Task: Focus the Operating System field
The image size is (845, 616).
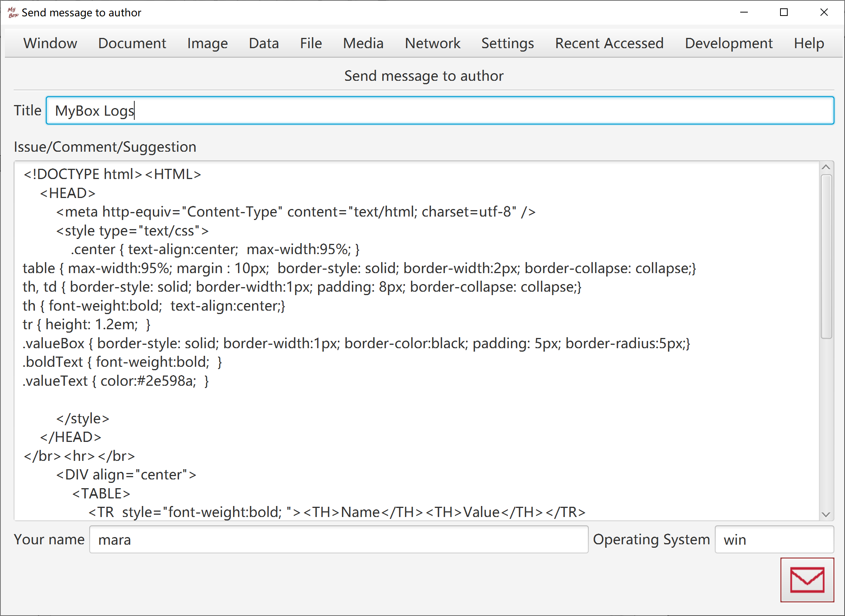Action: [x=774, y=539]
